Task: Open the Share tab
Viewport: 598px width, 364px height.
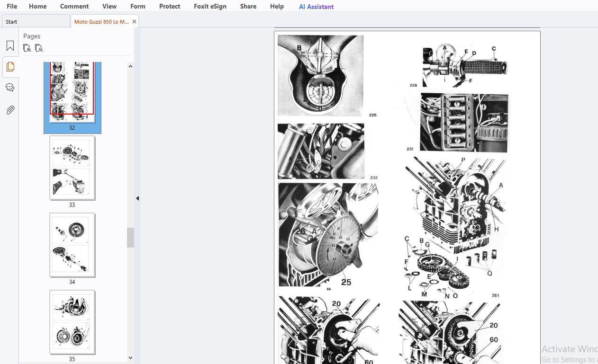Action: [248, 6]
